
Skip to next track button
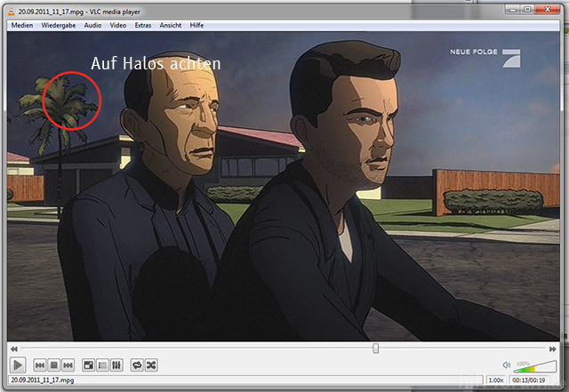(68, 365)
